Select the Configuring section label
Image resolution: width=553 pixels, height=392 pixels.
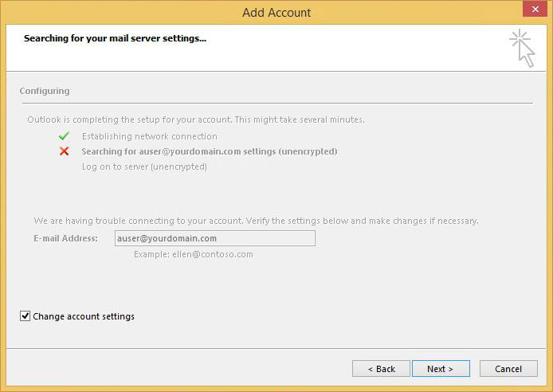(45, 91)
